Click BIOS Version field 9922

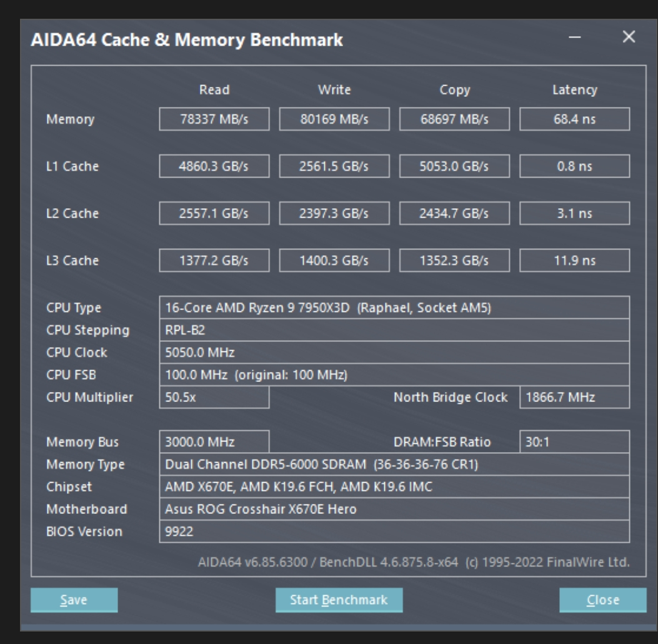[x=394, y=531]
